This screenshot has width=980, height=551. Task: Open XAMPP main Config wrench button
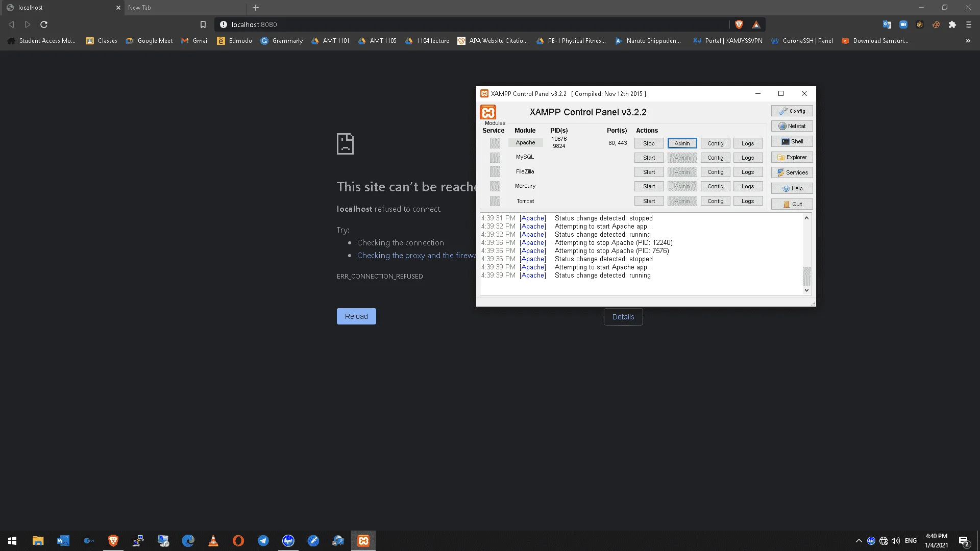click(x=792, y=111)
